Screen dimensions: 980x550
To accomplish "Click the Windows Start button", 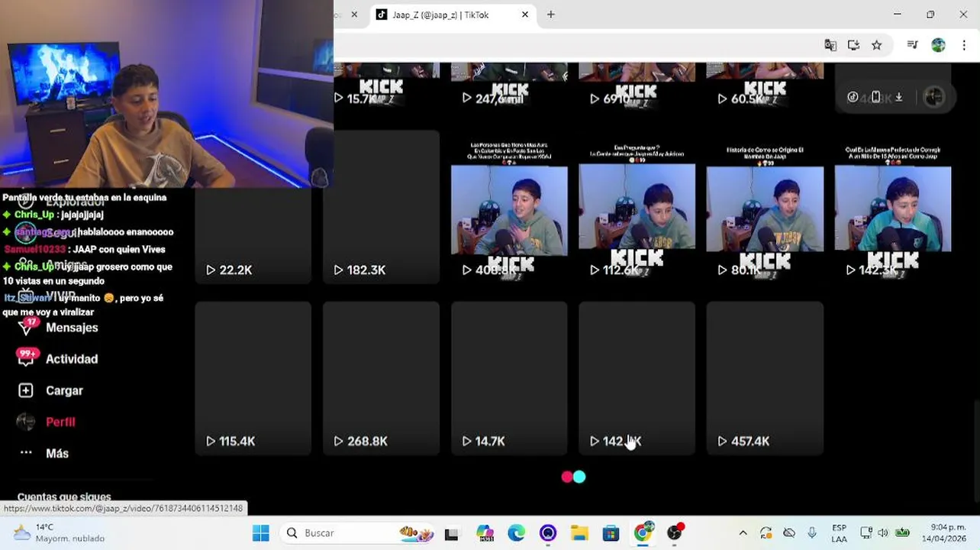I will (261, 533).
